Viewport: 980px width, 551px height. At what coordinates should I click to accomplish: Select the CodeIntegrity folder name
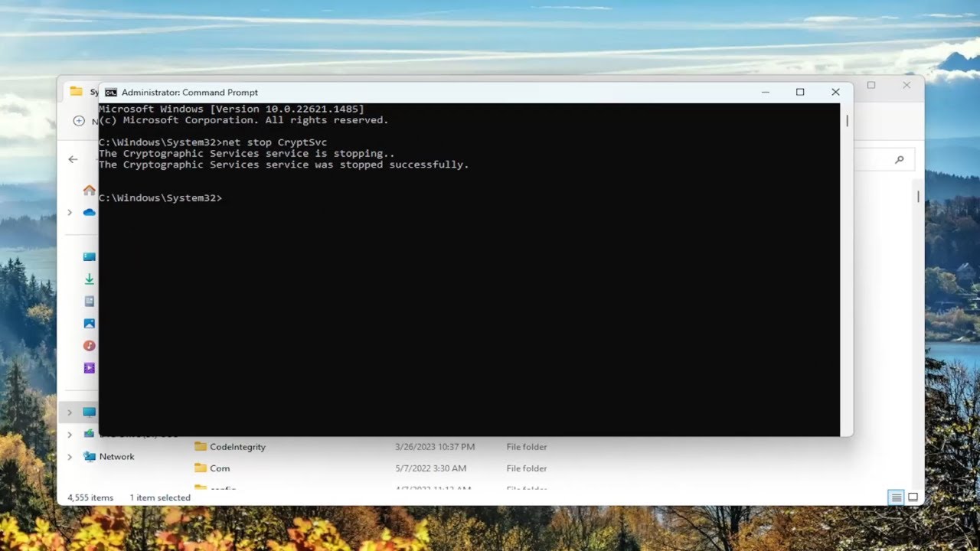(237, 446)
